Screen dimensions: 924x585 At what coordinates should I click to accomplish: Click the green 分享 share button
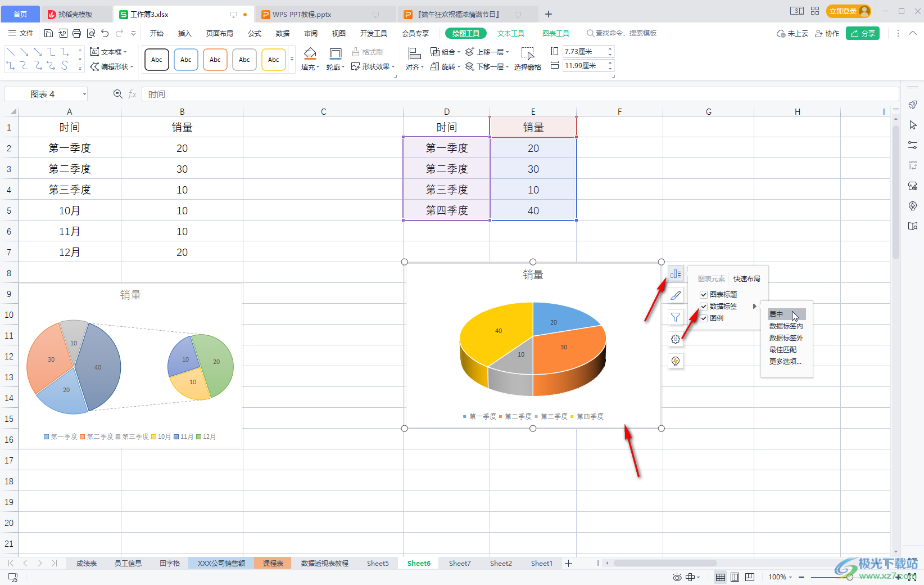pyautogui.click(x=863, y=33)
